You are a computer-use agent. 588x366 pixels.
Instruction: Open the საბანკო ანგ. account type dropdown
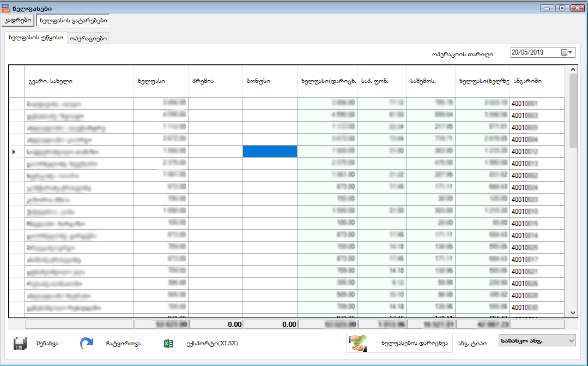coord(537,341)
